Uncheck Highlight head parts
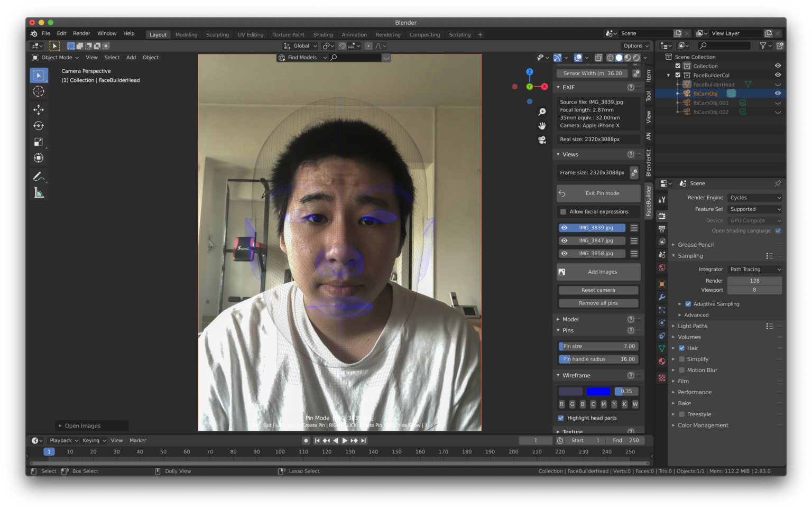 point(561,418)
